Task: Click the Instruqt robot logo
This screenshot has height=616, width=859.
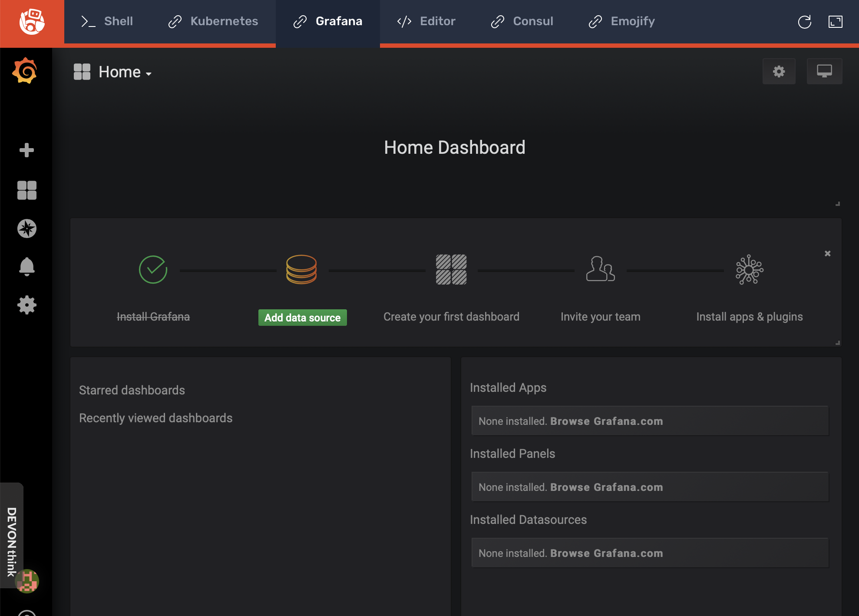Action: click(x=32, y=22)
